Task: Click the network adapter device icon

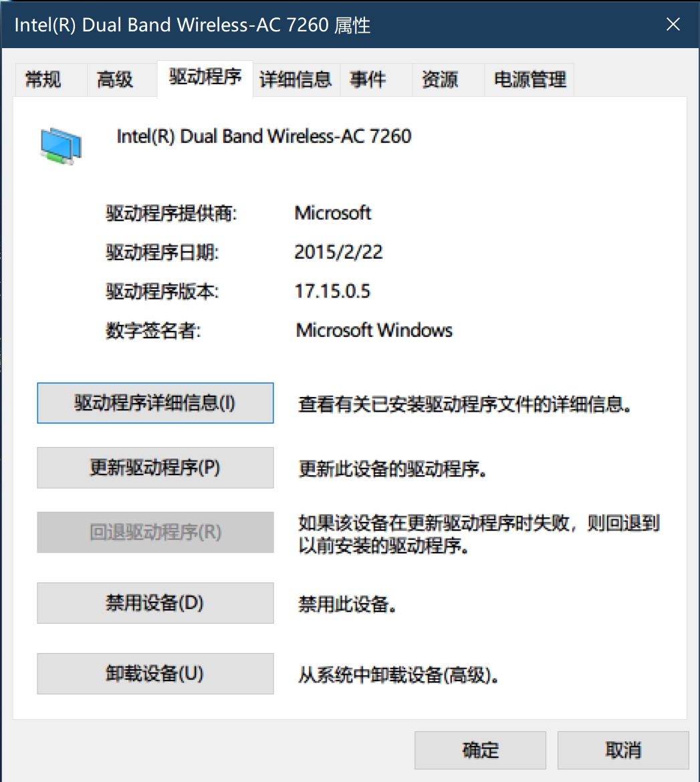Action: pos(61,145)
